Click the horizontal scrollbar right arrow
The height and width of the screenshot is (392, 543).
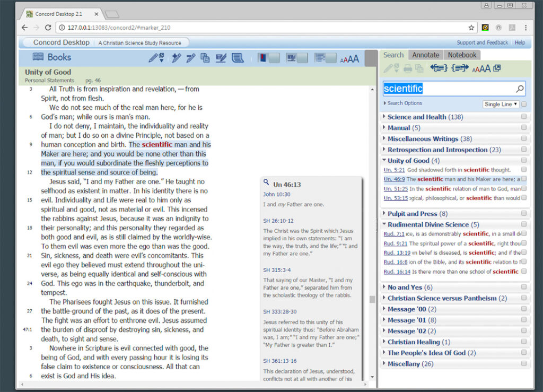click(365, 384)
